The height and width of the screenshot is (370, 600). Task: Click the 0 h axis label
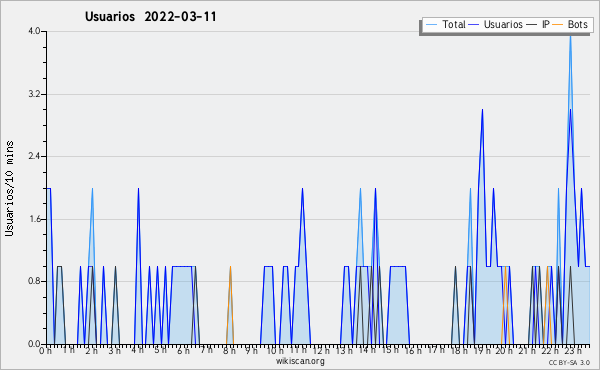pos(46,351)
